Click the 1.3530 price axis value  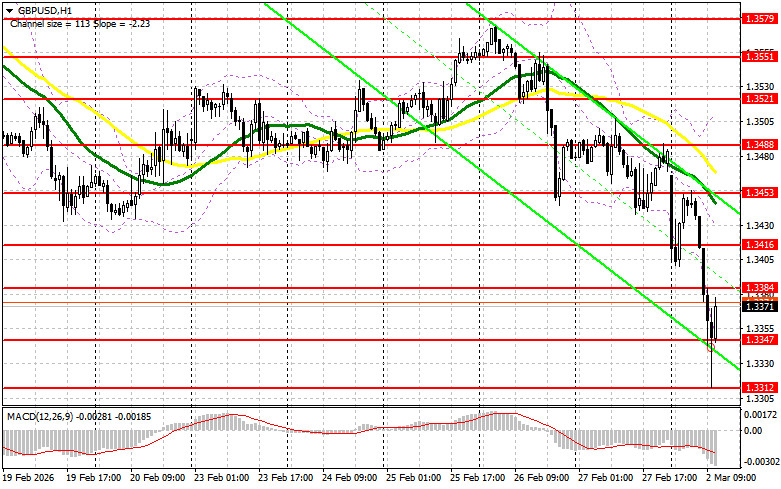[761, 87]
